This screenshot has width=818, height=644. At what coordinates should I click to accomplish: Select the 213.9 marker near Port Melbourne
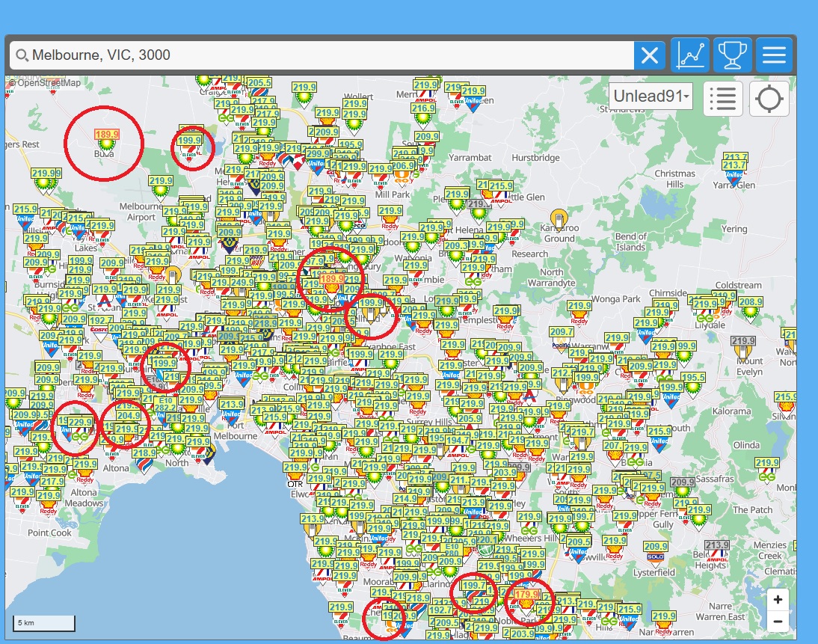pos(231,410)
